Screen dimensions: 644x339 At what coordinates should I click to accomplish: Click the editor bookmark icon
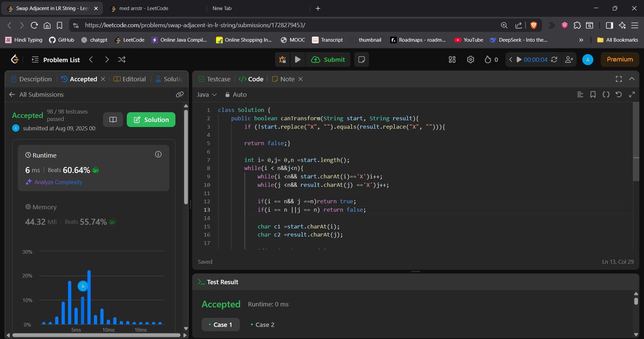click(x=592, y=95)
